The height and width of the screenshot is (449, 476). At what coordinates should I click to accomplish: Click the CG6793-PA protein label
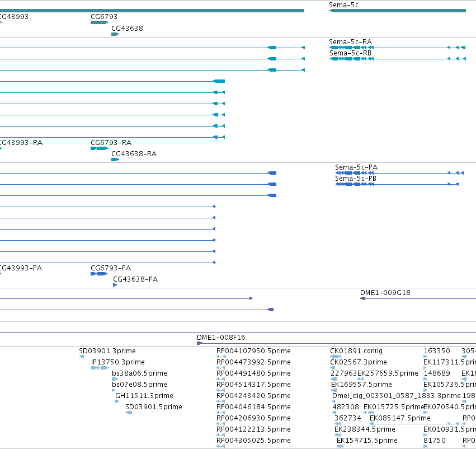pos(111,268)
